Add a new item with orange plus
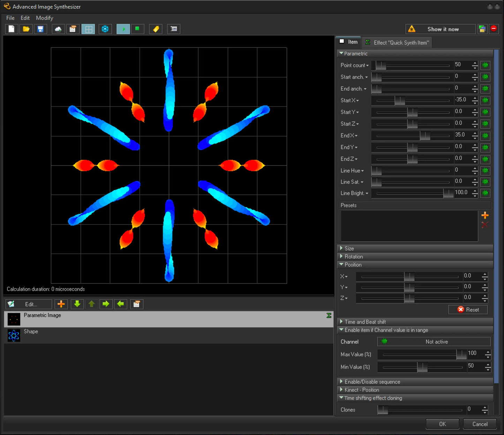The image size is (504, 435). click(x=61, y=304)
